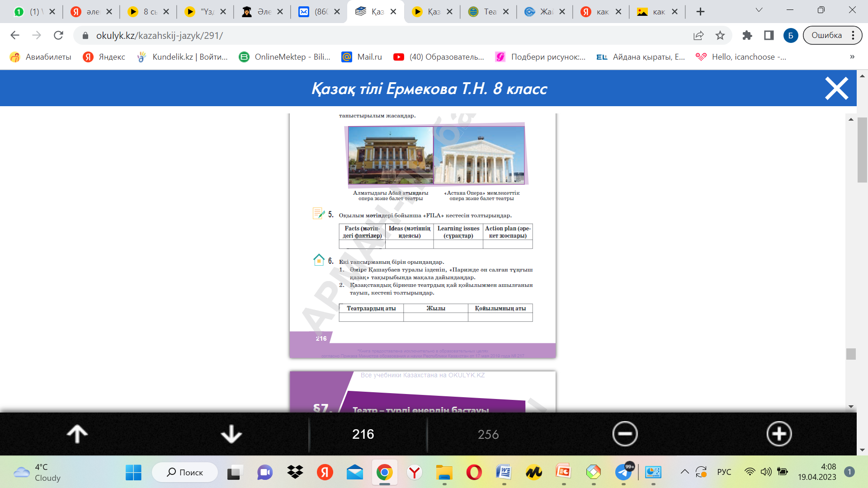Click the browser address bar URL
Image resolution: width=868 pixels, height=488 pixels.
point(159,35)
